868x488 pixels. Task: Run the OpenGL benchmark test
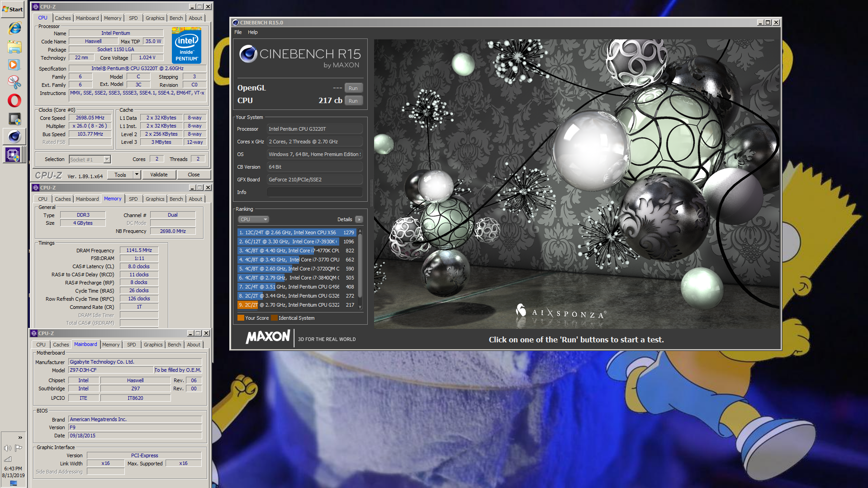point(353,88)
